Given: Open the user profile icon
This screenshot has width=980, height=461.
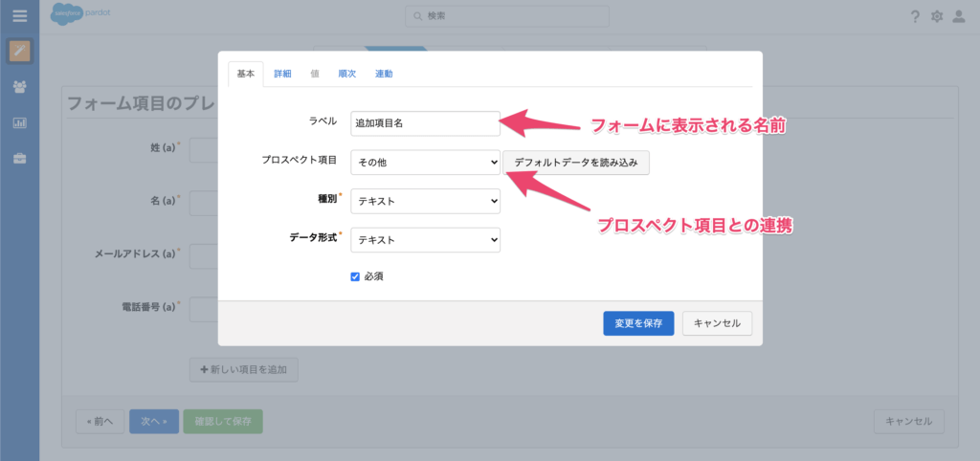Looking at the screenshot, I should [959, 16].
